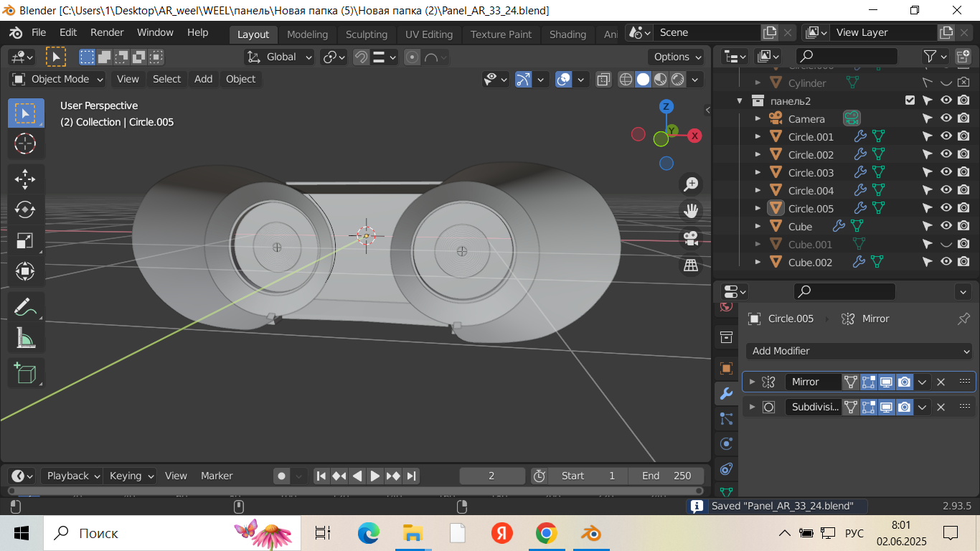Select the Scale tool
This screenshot has height=551, width=980.
(25, 240)
